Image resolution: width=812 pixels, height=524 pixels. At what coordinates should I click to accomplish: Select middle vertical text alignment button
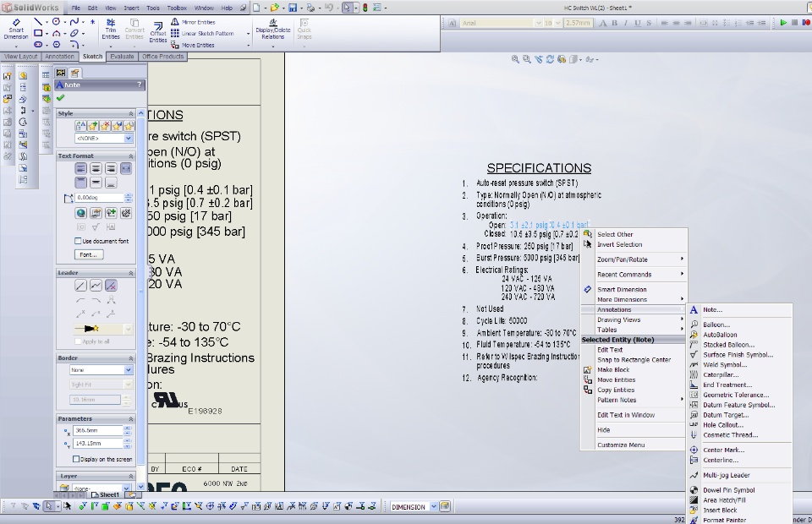(x=96, y=183)
